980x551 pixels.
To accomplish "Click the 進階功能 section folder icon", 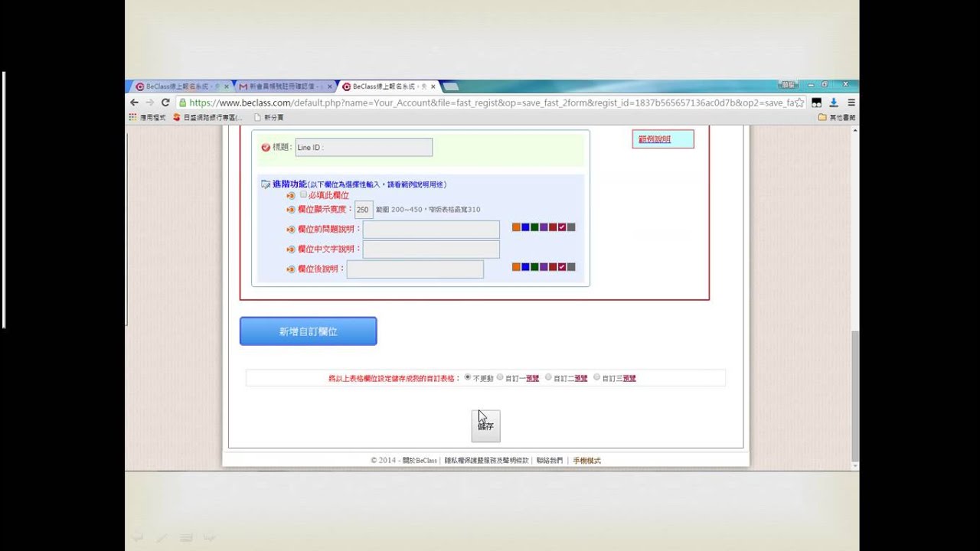I will (266, 184).
